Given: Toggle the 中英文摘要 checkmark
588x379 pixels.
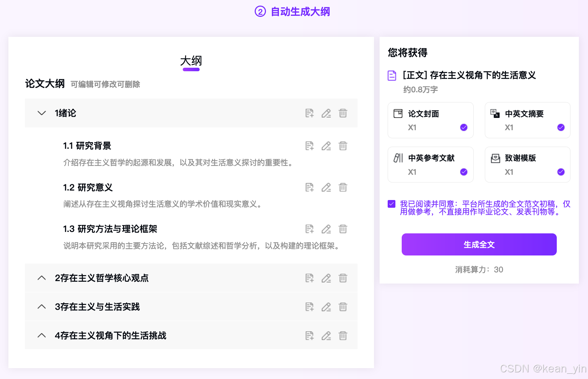Looking at the screenshot, I should coord(561,127).
